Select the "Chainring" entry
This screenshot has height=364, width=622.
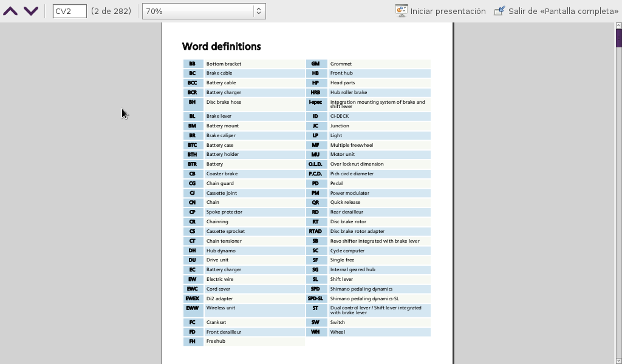pos(217,222)
